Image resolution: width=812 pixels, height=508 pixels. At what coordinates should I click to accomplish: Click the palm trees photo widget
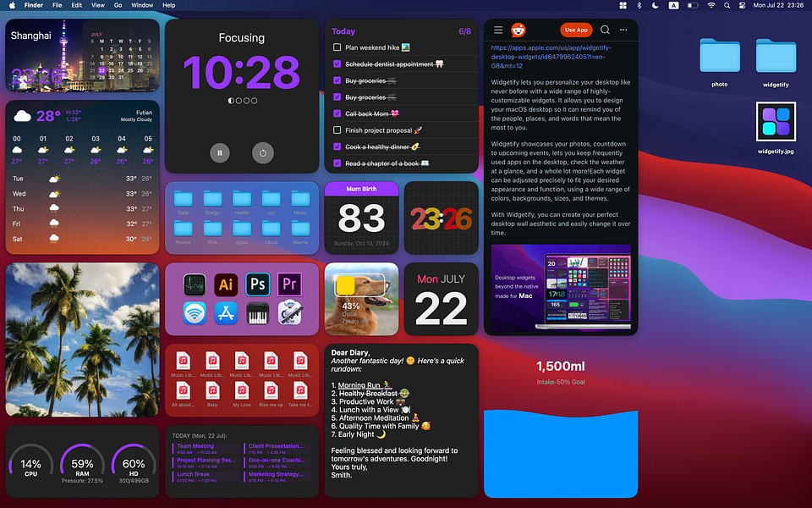pyautogui.click(x=82, y=340)
